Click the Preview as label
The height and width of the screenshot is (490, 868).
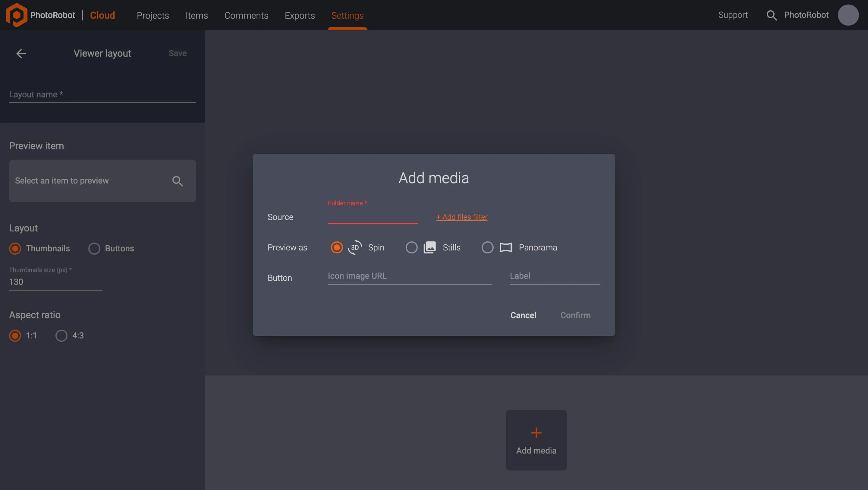tap(287, 248)
